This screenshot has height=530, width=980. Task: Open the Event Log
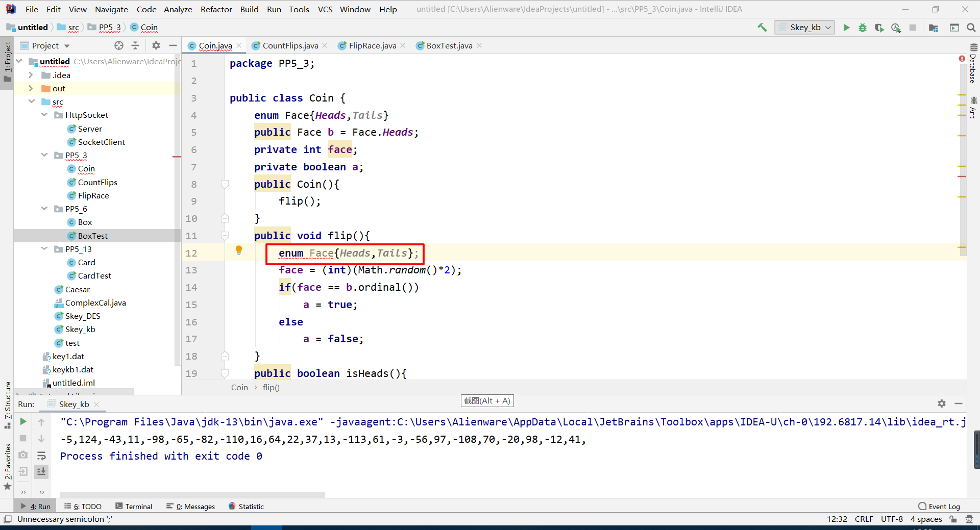939,506
